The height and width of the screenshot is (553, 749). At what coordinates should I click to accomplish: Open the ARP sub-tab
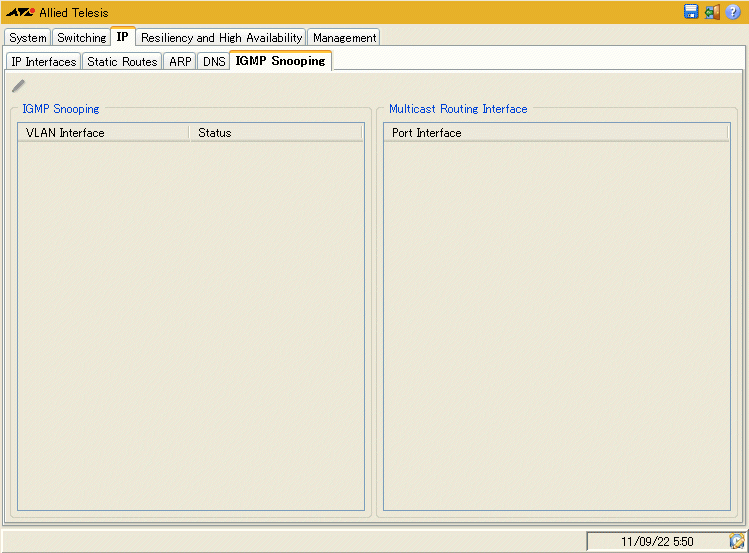coord(180,62)
